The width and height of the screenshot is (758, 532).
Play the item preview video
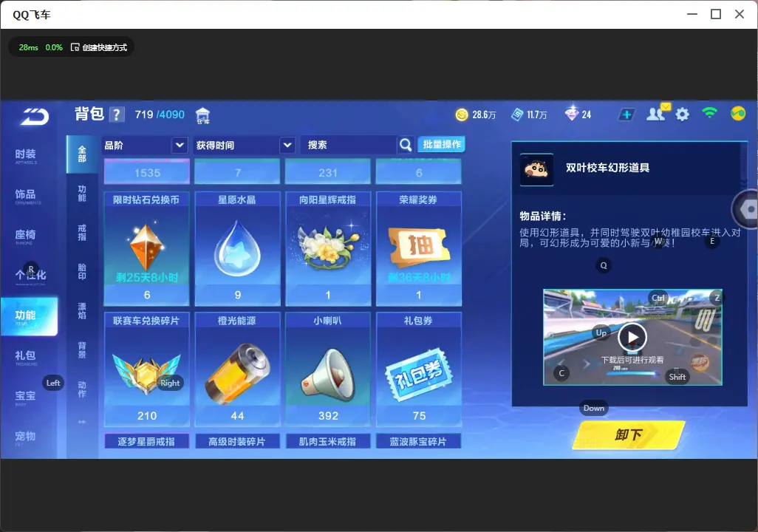[x=632, y=337]
